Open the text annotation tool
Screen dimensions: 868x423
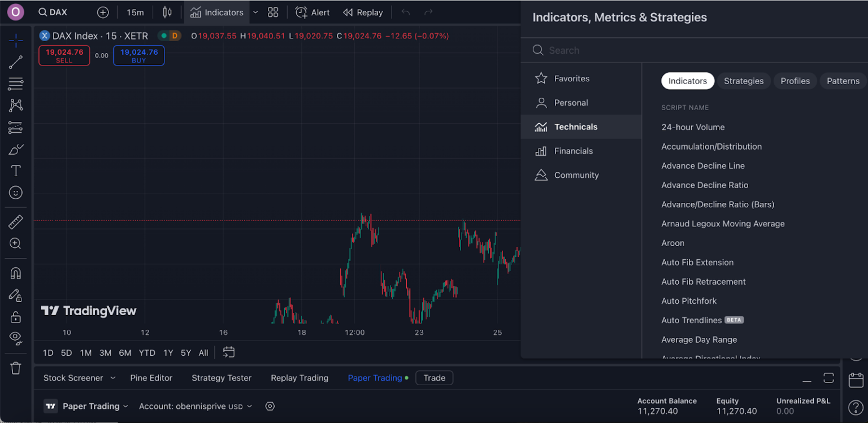point(16,171)
